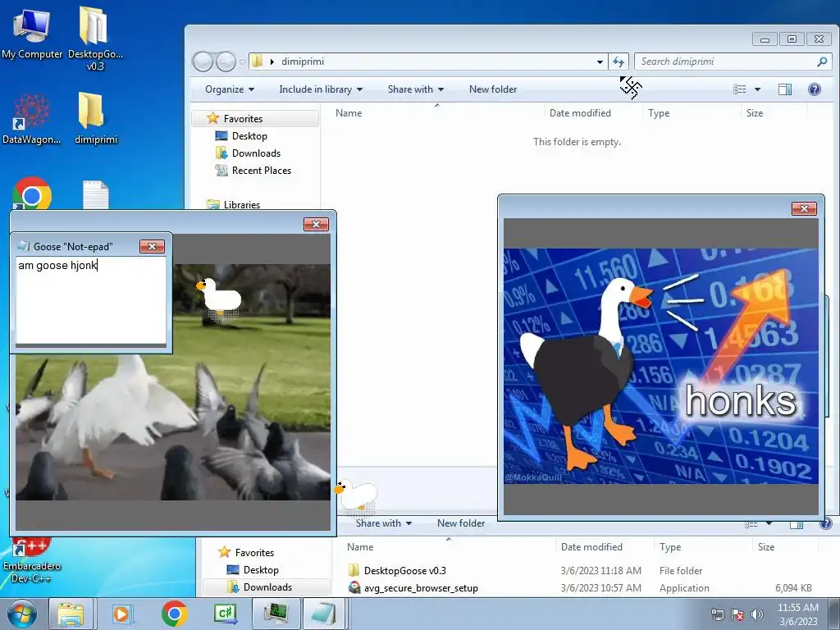The width and height of the screenshot is (840, 630).
Task: Select Downloads in the lower Explorer window
Action: [267, 587]
